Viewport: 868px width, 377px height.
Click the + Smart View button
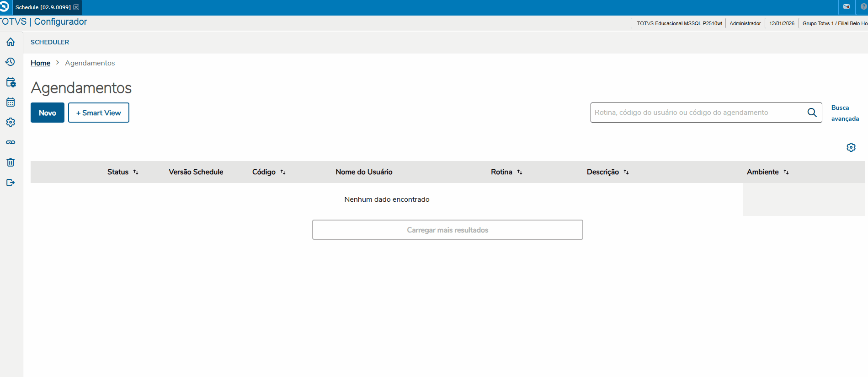click(99, 113)
